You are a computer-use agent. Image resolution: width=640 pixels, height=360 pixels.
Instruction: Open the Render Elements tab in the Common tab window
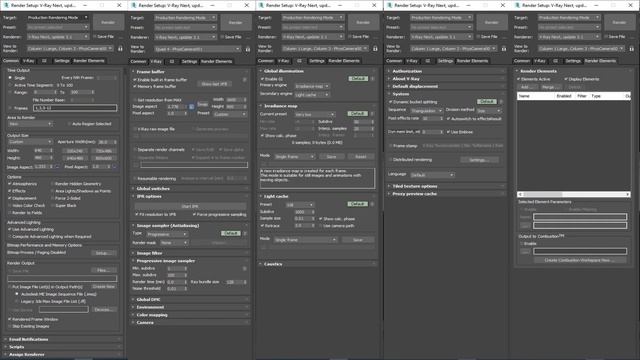point(89,60)
